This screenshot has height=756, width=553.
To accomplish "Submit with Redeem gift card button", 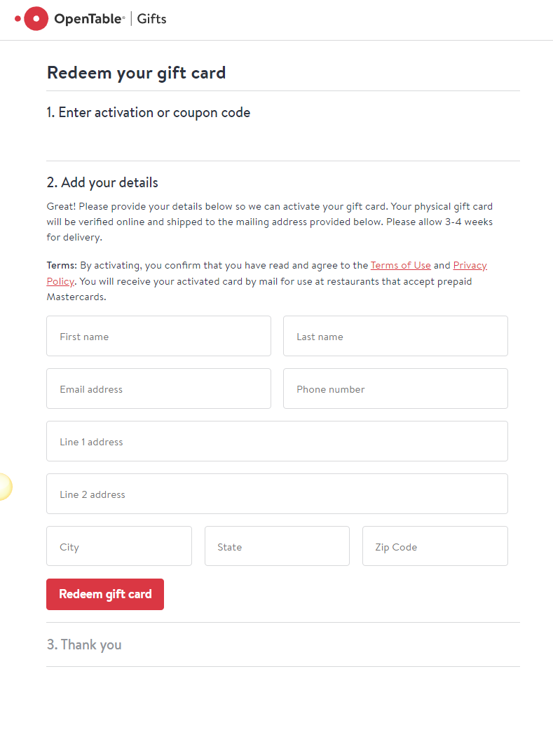I will click(x=105, y=594).
